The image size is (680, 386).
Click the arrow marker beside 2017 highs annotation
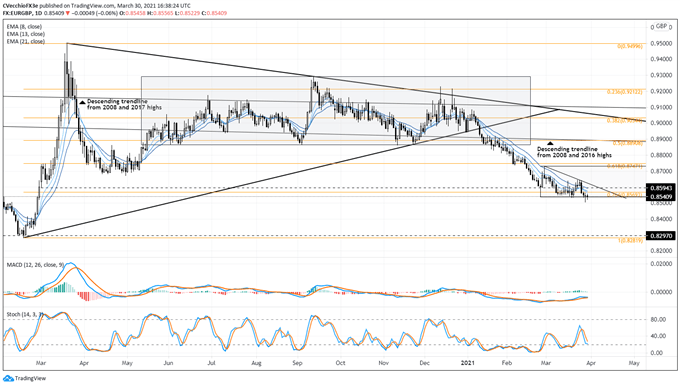(82, 102)
